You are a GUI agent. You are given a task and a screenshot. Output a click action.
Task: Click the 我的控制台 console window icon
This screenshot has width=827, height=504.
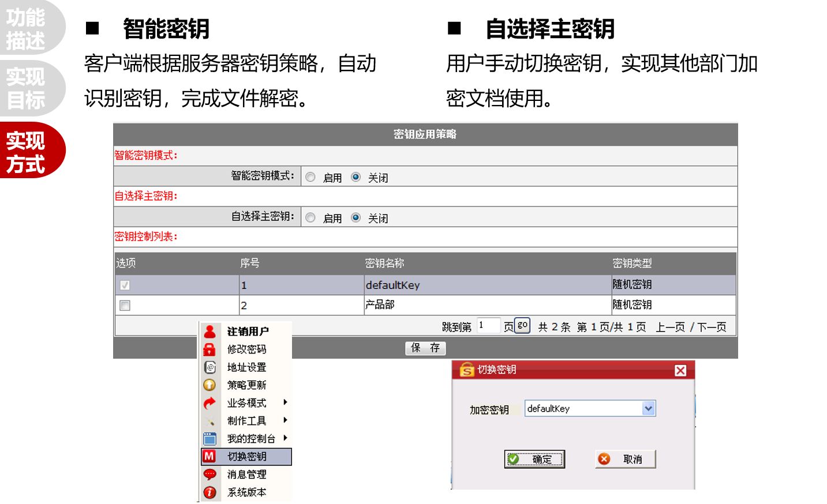pyautogui.click(x=209, y=439)
